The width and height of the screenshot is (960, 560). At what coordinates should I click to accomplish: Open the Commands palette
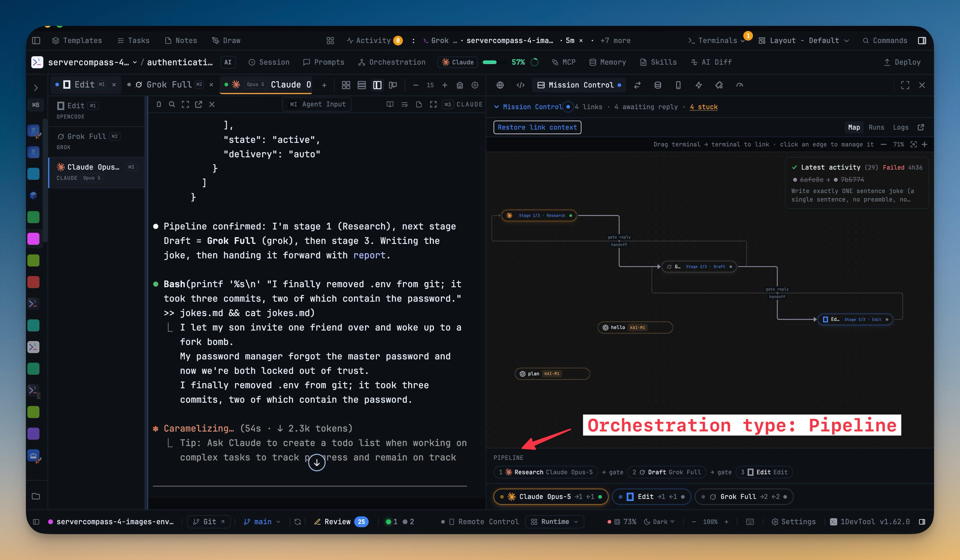[x=884, y=40]
